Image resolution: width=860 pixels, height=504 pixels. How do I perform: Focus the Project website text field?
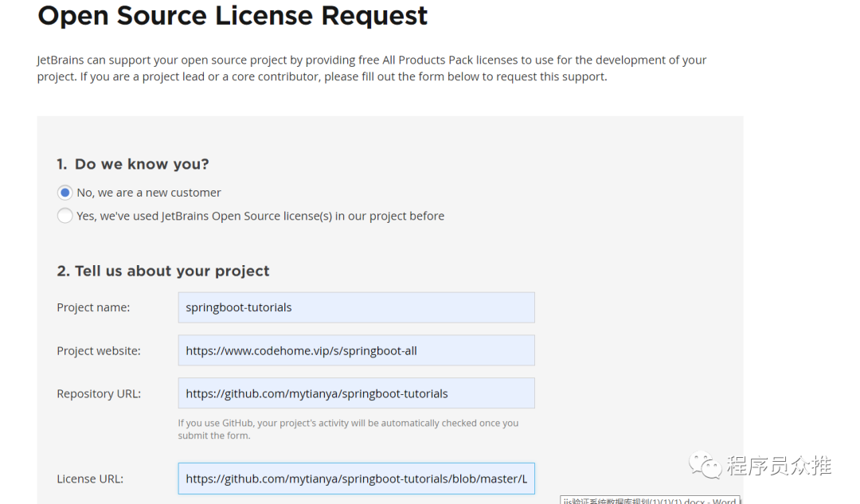(x=356, y=350)
